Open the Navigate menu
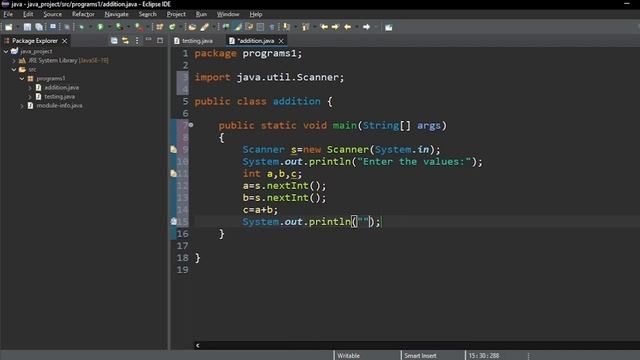The image size is (640, 360). click(x=116, y=14)
